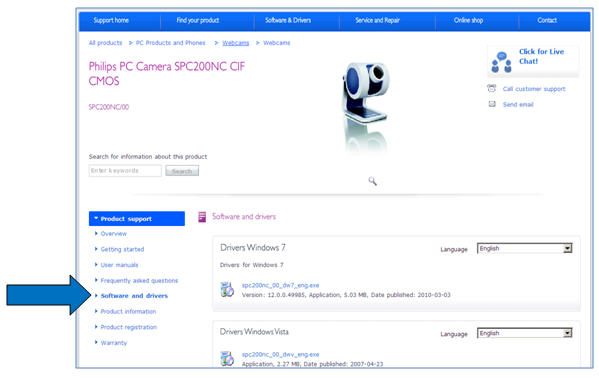The width and height of the screenshot is (599, 378).
Task: Open the Find your product menu tab
Action: (198, 20)
